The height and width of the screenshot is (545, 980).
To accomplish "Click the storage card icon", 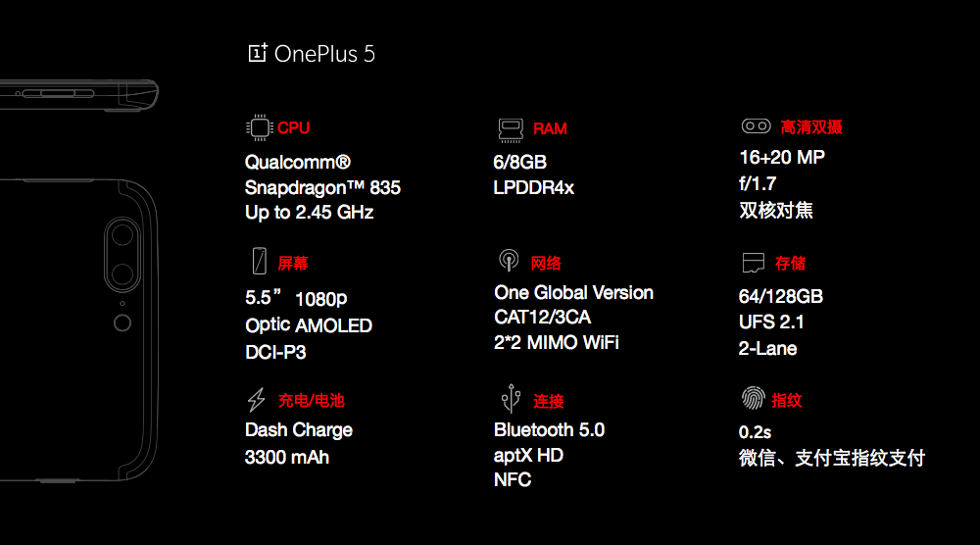I will click(754, 263).
